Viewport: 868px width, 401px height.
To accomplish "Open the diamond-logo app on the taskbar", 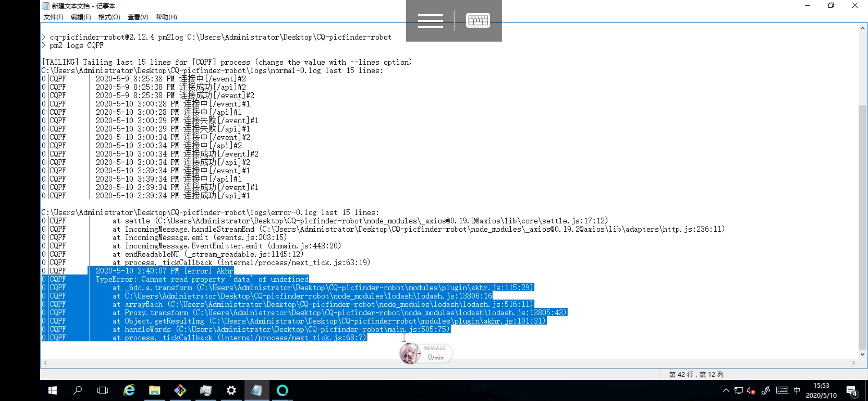I will pyautogui.click(x=180, y=391).
